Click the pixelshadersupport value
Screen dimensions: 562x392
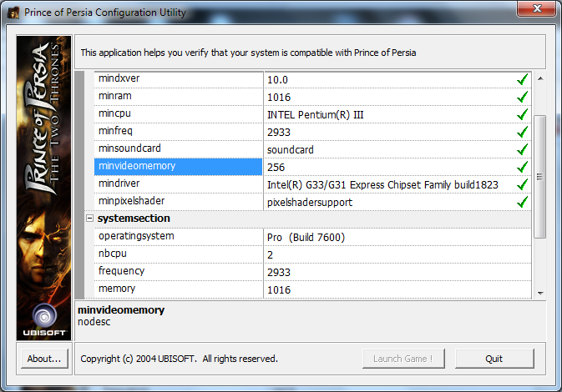(310, 203)
